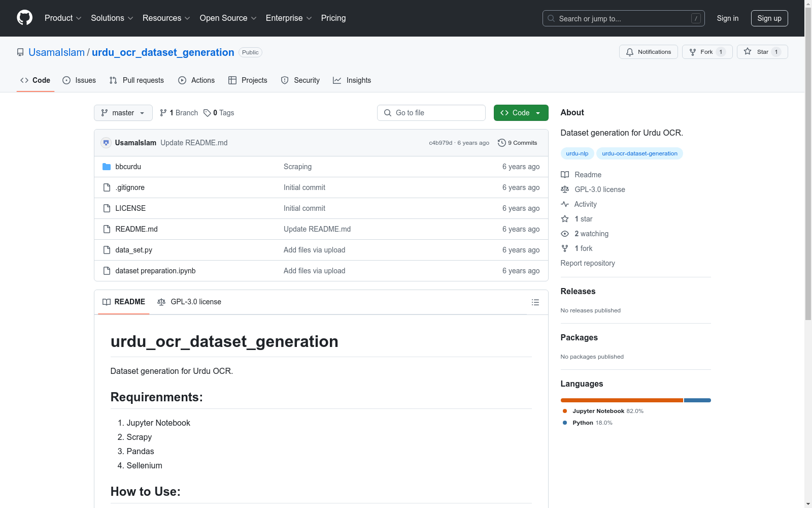This screenshot has height=508, width=812.
Task: Click the README.md file icon
Action: tap(107, 229)
